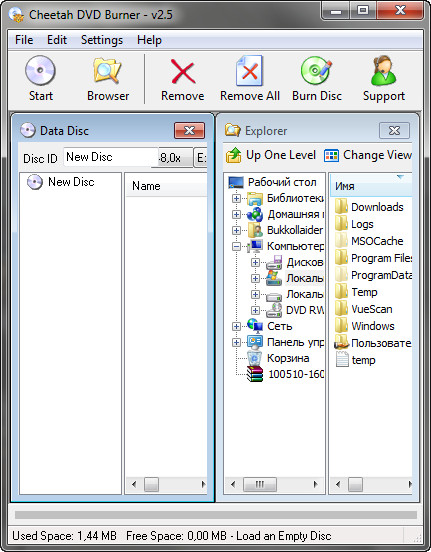Close the Data Disc panel
This screenshot has height=552, width=431.
click(189, 131)
